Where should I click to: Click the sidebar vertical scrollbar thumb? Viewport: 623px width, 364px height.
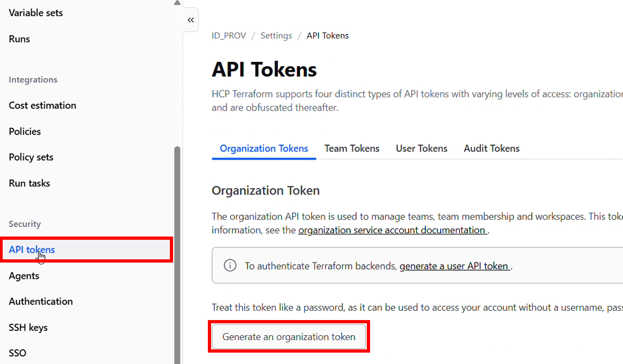tap(177, 254)
